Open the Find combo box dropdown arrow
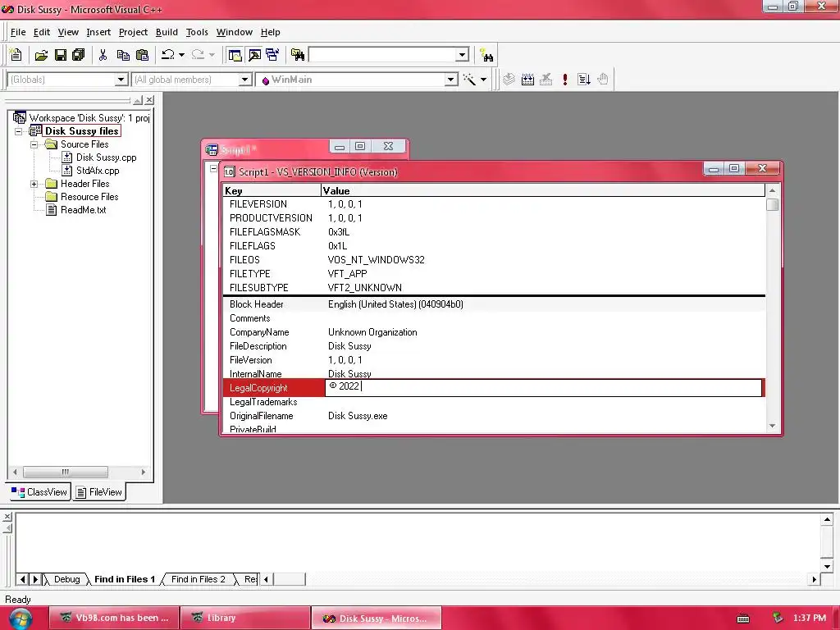The width and height of the screenshot is (840, 630). click(x=463, y=55)
